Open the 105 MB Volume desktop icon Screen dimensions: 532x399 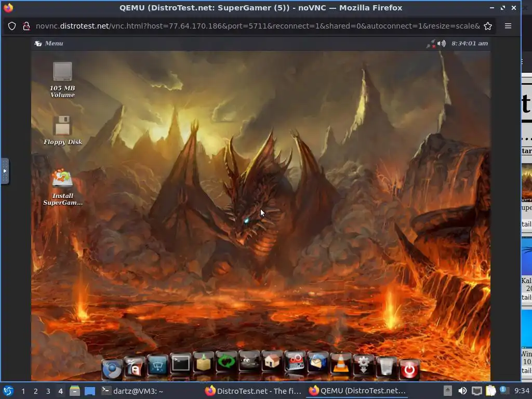tap(62, 80)
